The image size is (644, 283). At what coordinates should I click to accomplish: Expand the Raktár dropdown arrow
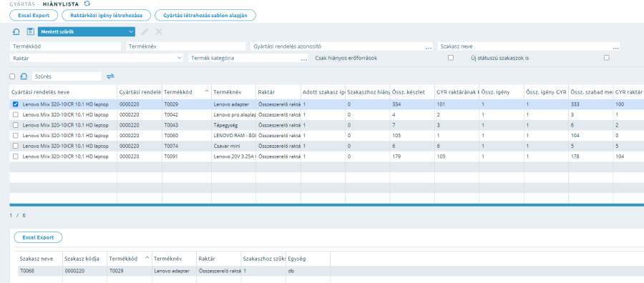point(179,58)
